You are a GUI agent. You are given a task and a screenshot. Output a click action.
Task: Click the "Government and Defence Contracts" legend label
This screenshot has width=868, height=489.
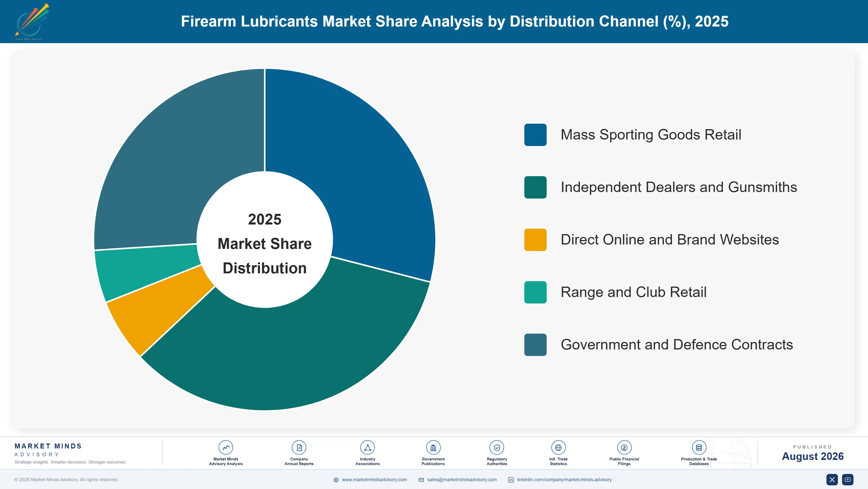coord(677,345)
